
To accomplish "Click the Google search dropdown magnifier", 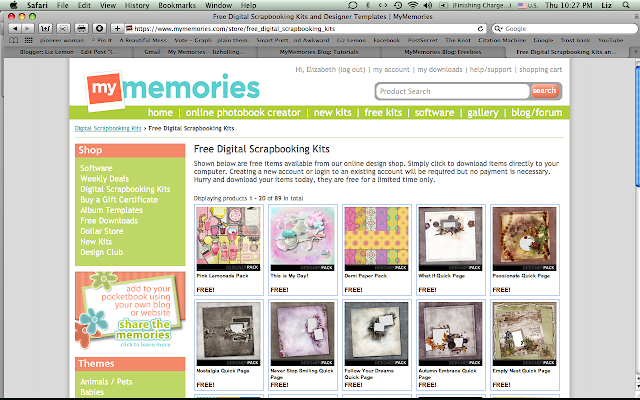I will point(498,29).
